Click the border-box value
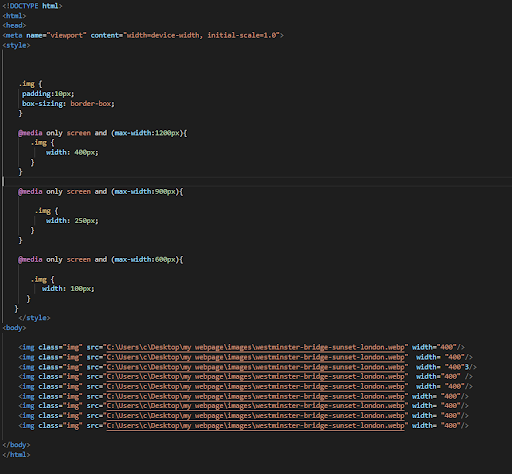Image resolution: width=512 pixels, height=474 pixels. (x=90, y=104)
